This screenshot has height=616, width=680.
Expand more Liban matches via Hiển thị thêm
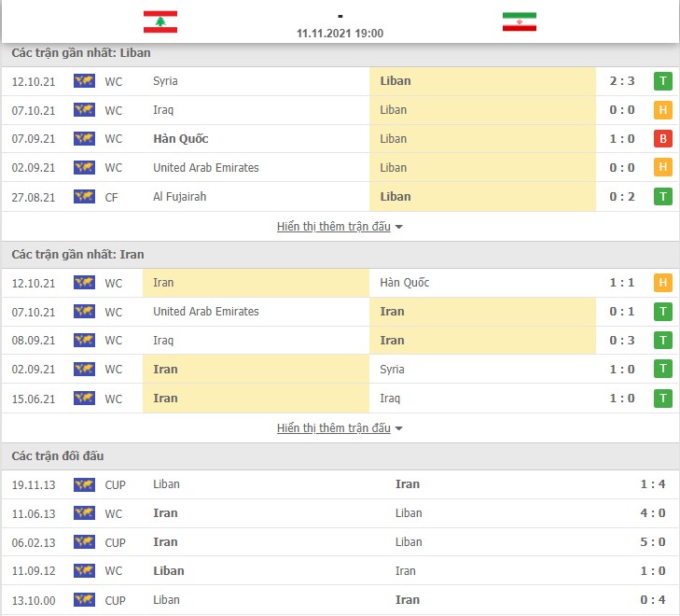tap(334, 227)
